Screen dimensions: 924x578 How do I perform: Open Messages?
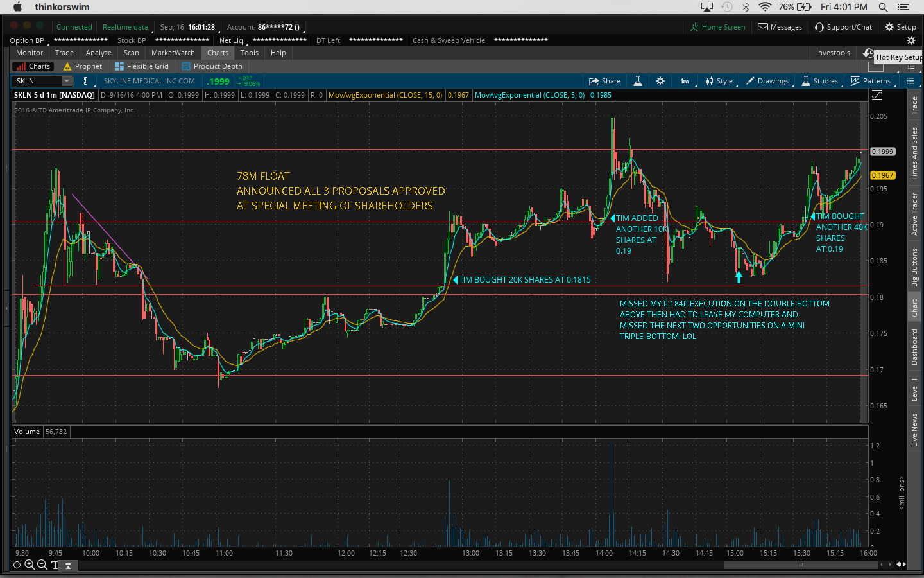click(780, 27)
